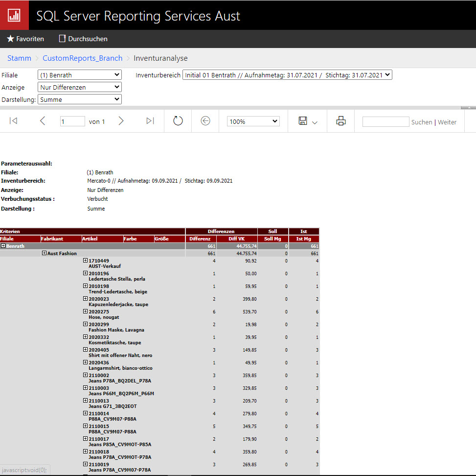Image resolution: width=476 pixels, height=476 pixels.
Task: Open Durchsuchen in the top menu
Action: click(83, 39)
